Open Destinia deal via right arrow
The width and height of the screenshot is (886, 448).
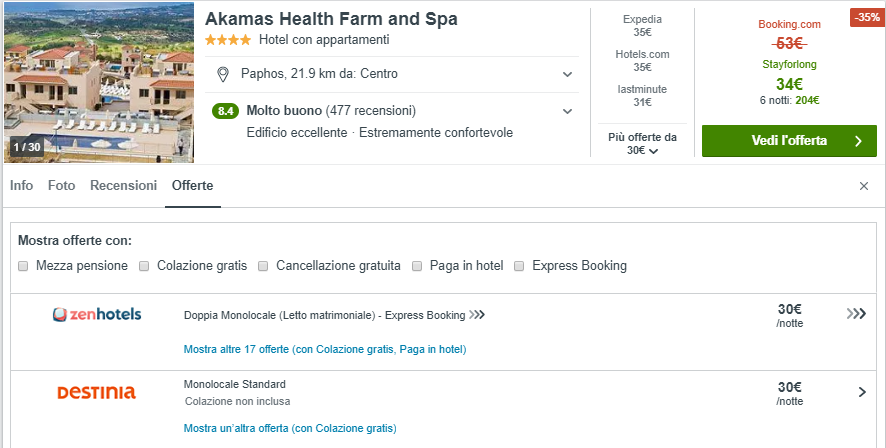click(x=862, y=392)
